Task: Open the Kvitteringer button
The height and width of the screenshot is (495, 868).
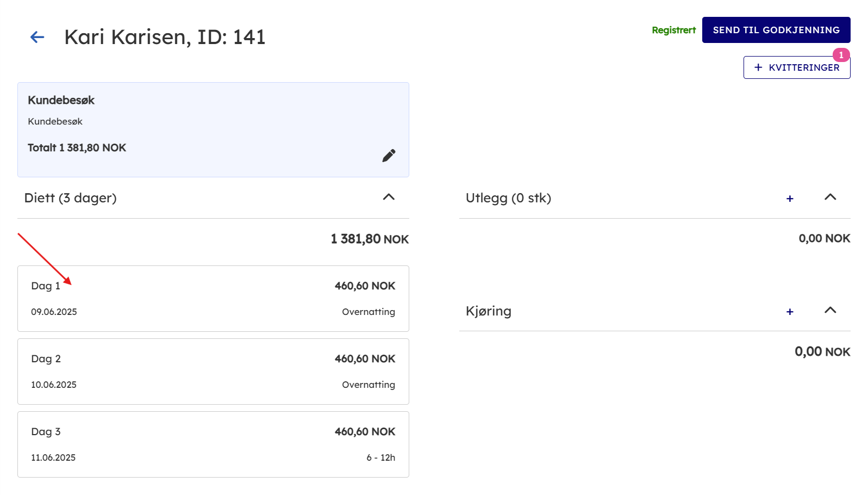Action: pos(796,67)
